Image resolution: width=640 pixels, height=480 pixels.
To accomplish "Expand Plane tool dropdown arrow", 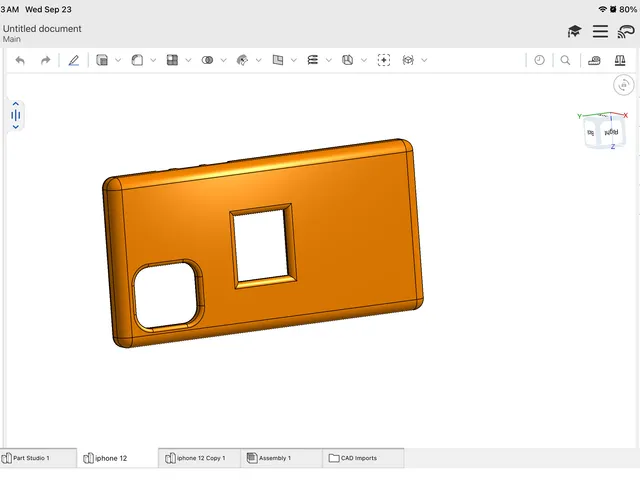I will [x=293, y=60].
